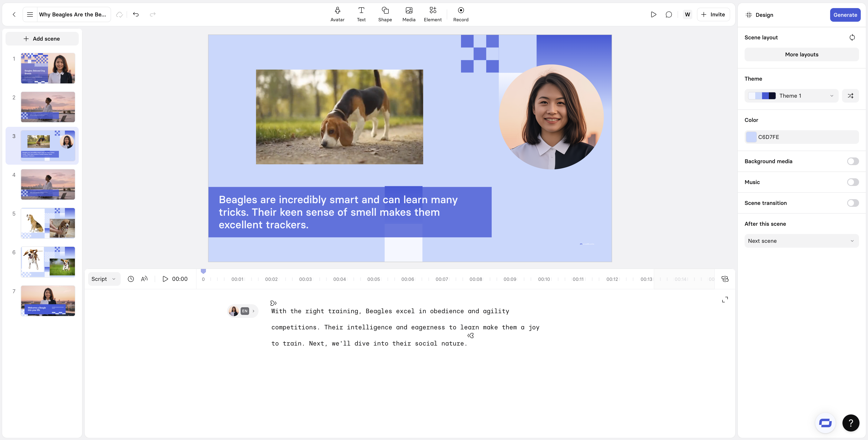The width and height of the screenshot is (868, 440).
Task: Shuffle theme colors icon
Action: coord(850,96)
